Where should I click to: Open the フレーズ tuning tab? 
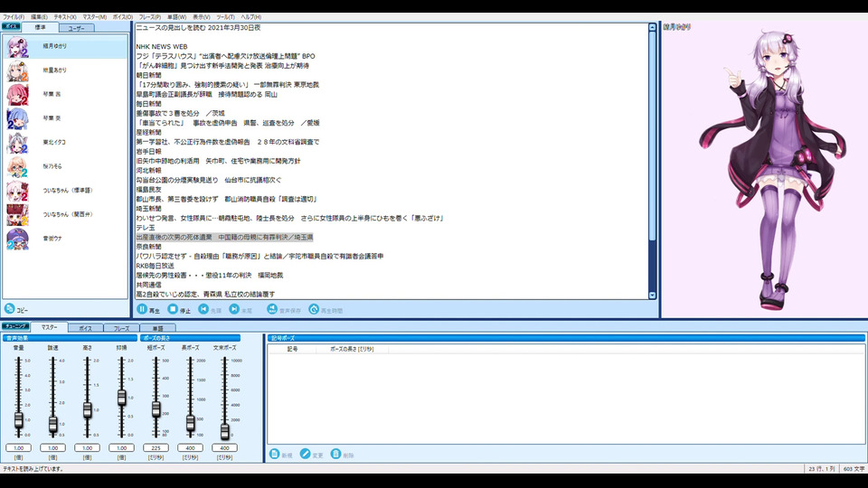click(122, 328)
